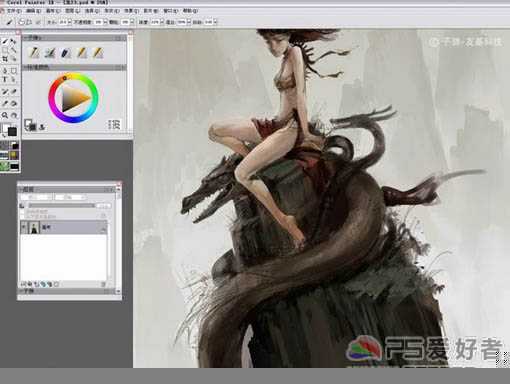
Task: Click inside the saturation/value triangle
Action: pos(72,99)
